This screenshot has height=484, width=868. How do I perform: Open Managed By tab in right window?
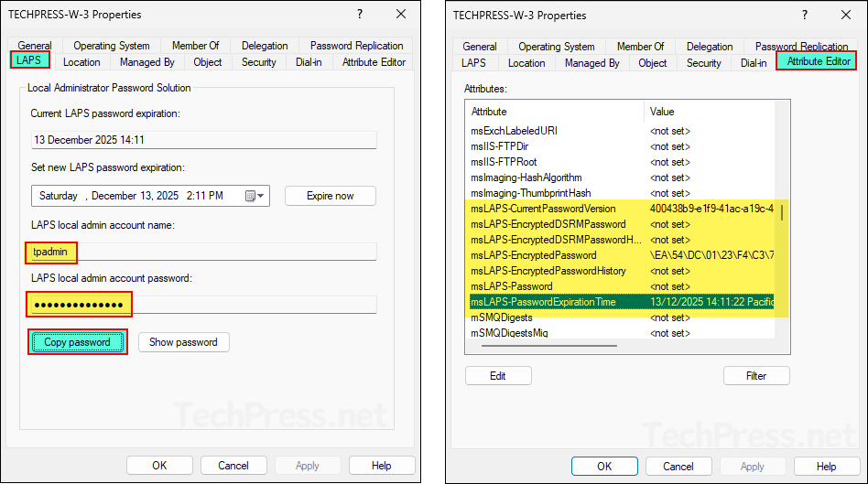pos(592,63)
